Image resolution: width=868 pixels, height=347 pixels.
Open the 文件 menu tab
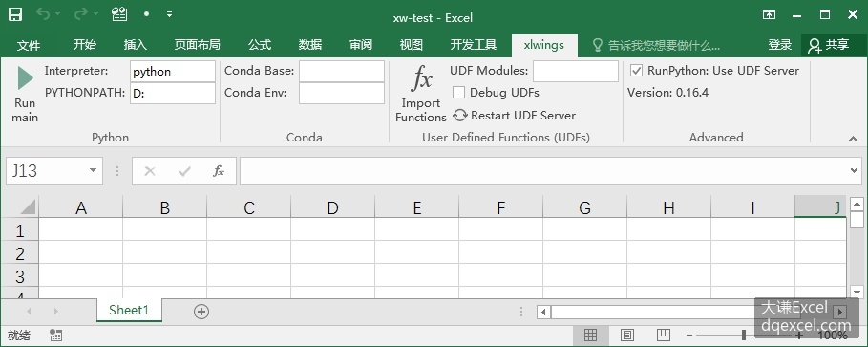[29, 45]
